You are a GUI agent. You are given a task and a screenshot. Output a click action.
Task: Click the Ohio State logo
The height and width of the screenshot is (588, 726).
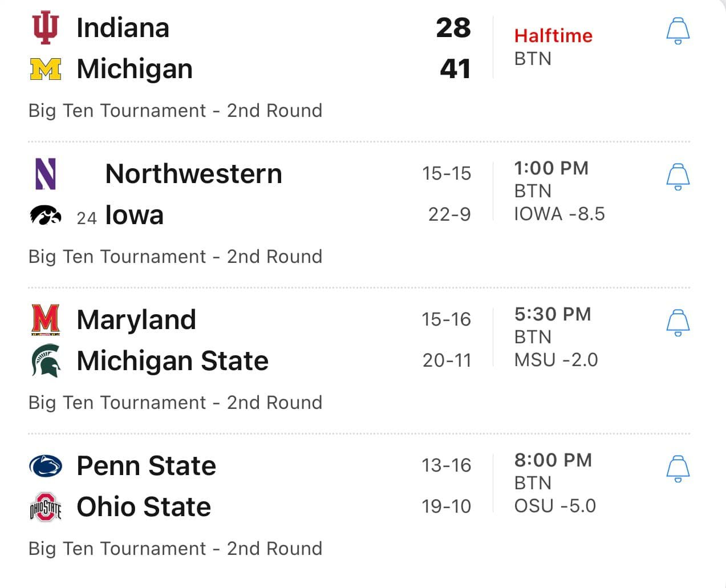[x=46, y=506]
